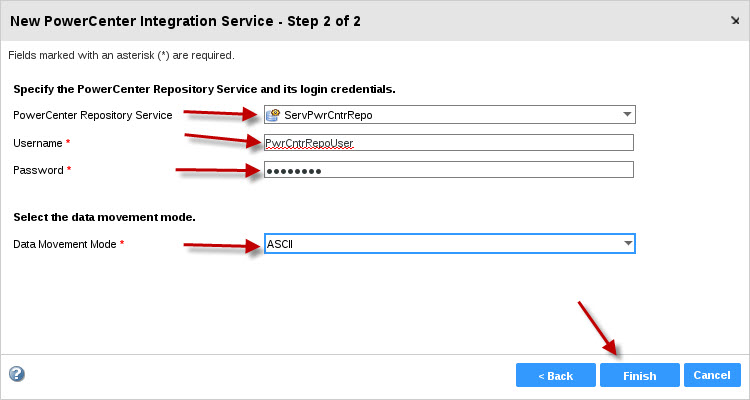Open the Data Movement Mode dropdown arrow
This screenshot has width=750, height=400.
628,244
